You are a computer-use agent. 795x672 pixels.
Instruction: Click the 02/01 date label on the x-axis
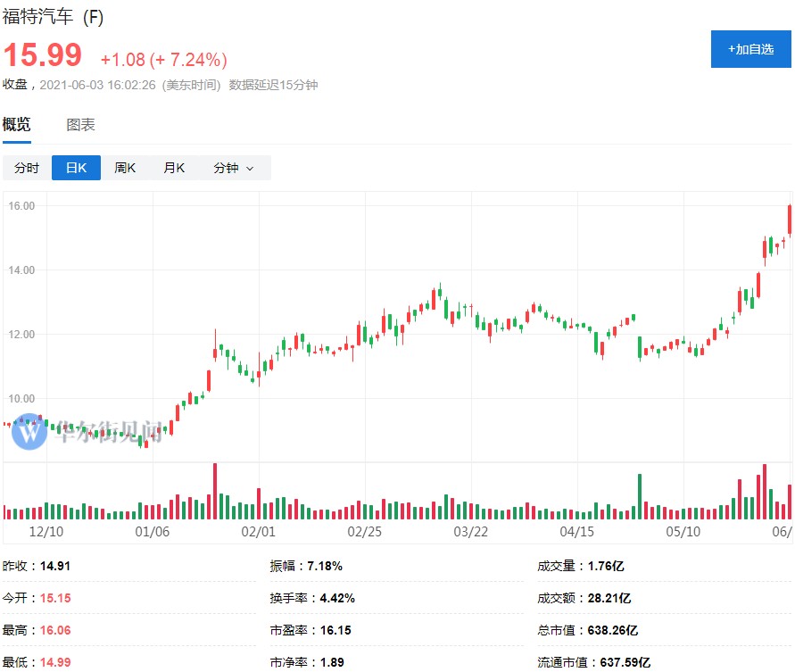257,532
